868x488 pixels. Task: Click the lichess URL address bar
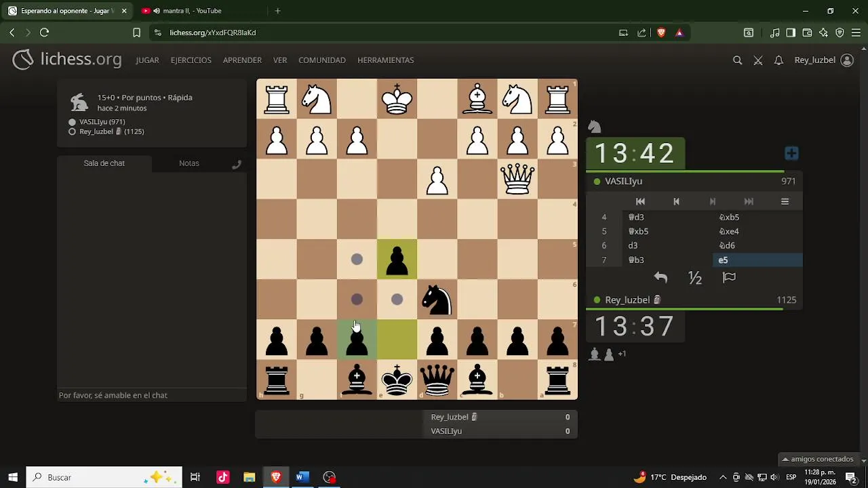[x=387, y=33]
